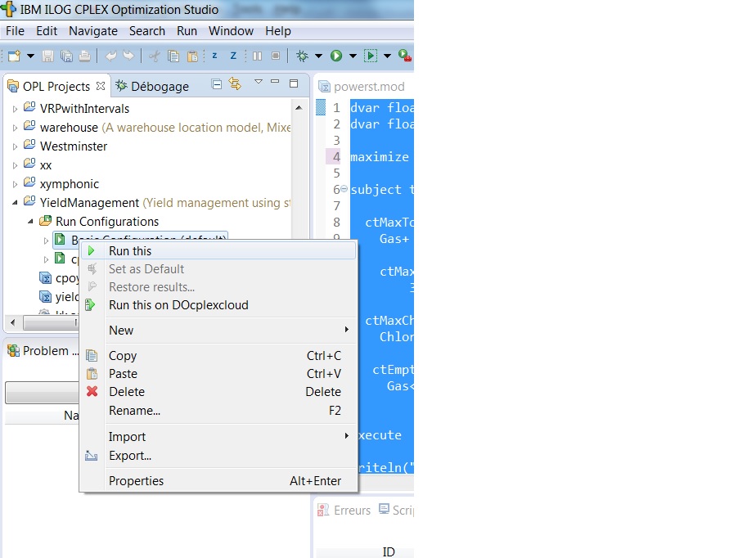Choose Paste in the context menu
756x558 pixels.
tap(218, 374)
